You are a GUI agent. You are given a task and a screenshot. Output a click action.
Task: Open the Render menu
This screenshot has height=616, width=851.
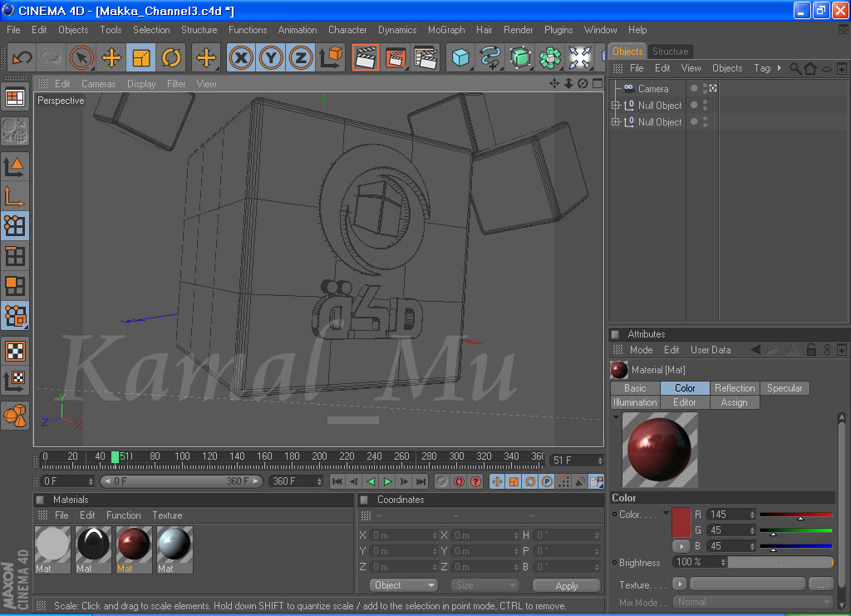[519, 30]
